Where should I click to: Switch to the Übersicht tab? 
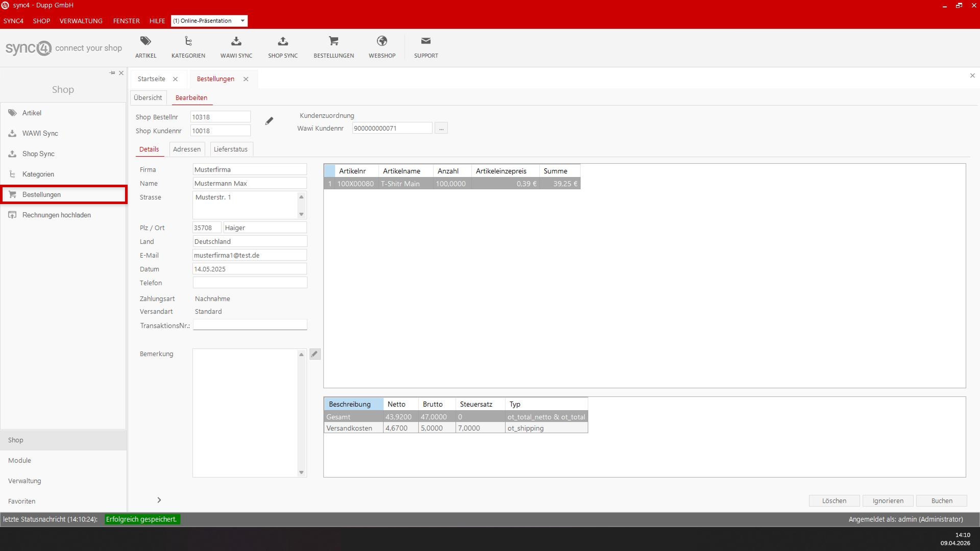[148, 97]
